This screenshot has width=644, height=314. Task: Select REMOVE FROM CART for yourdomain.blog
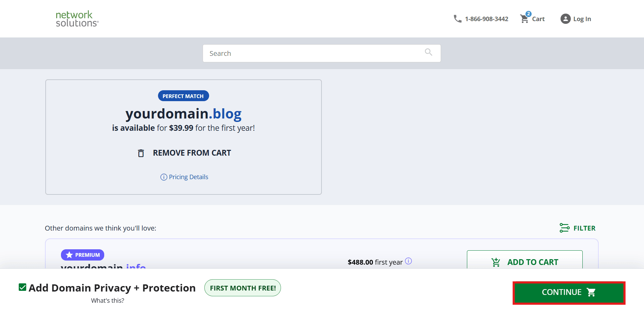(192, 153)
